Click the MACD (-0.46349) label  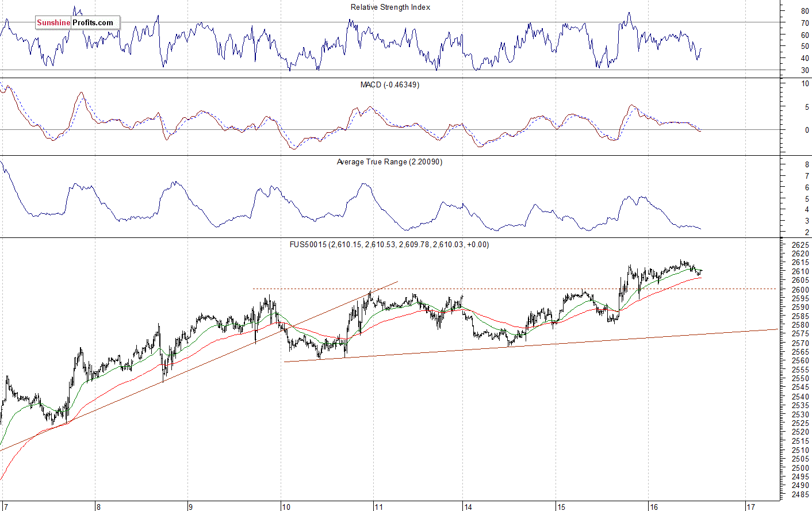point(390,84)
